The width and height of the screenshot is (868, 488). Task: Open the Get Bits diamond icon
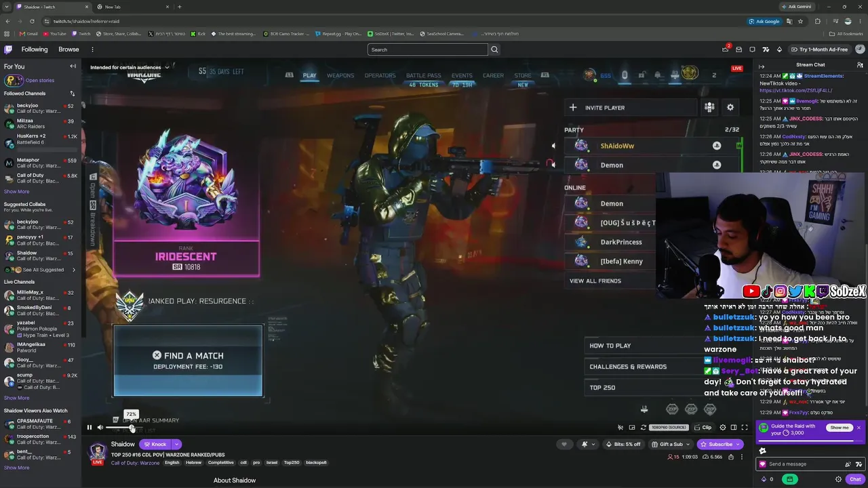tap(779, 49)
